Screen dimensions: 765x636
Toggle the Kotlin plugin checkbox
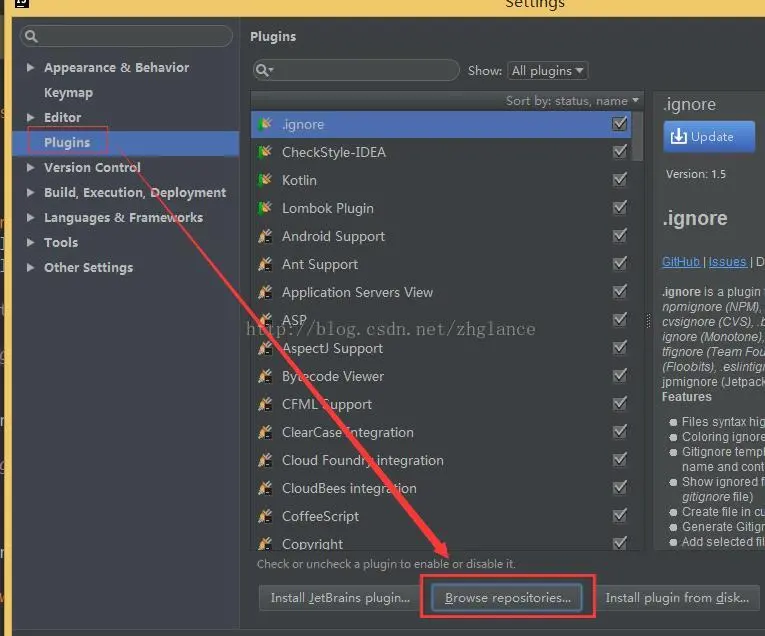click(x=620, y=179)
